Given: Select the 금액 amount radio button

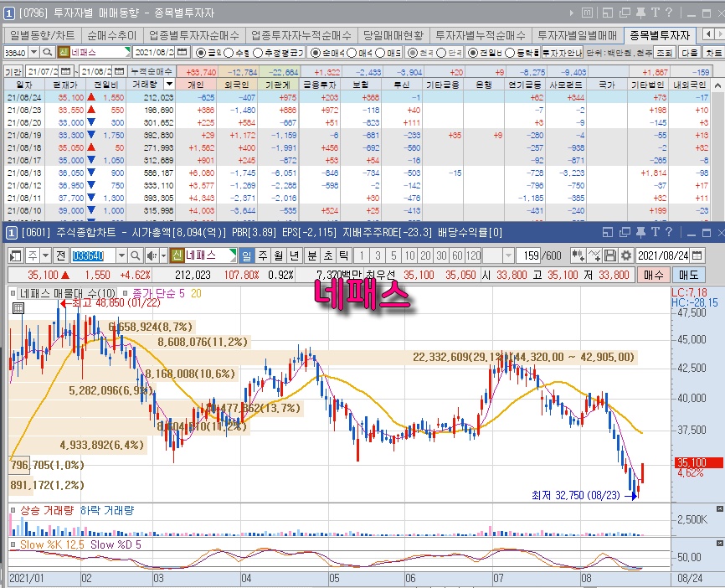Looking at the screenshot, I should [x=201, y=53].
